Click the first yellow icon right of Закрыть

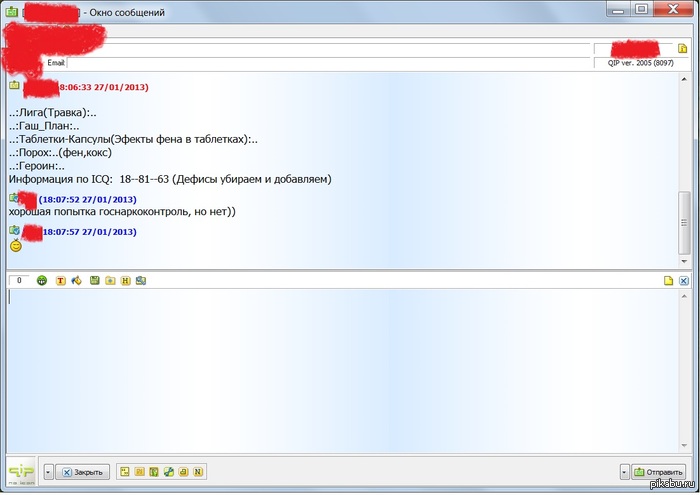(x=125, y=472)
